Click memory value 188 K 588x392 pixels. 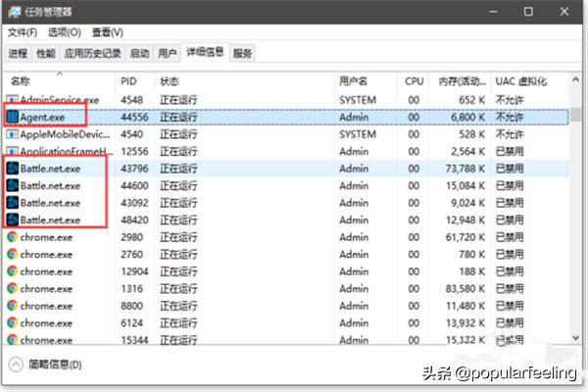(x=472, y=271)
